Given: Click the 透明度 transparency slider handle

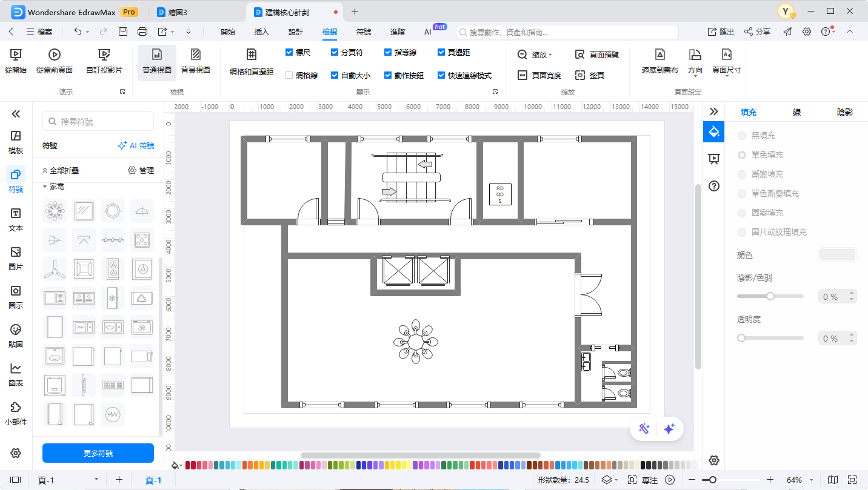Looking at the screenshot, I should point(741,338).
